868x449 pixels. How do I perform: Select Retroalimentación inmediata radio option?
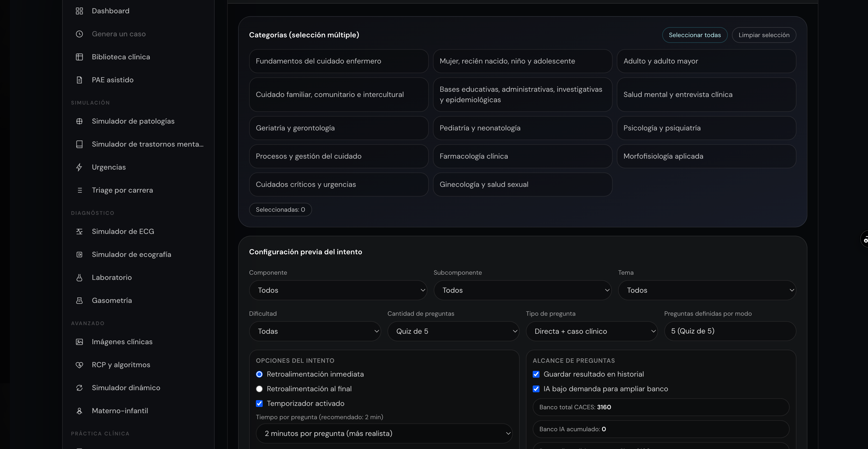(259, 375)
